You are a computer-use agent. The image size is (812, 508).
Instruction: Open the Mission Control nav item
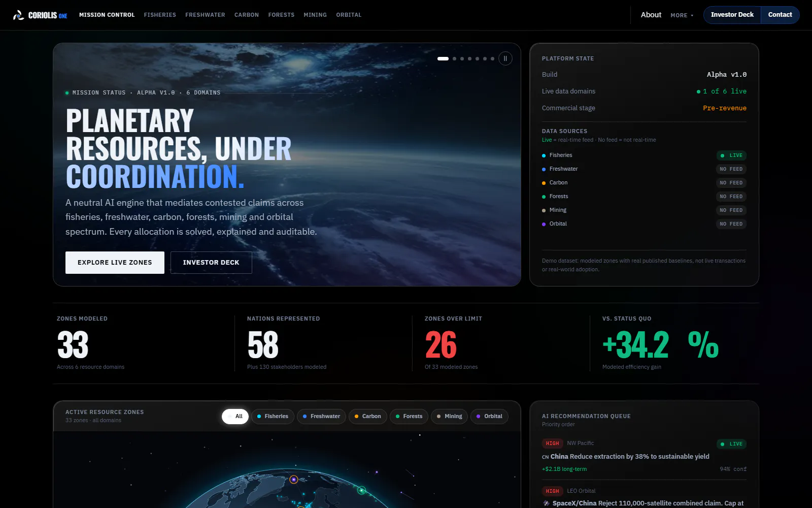[107, 15]
